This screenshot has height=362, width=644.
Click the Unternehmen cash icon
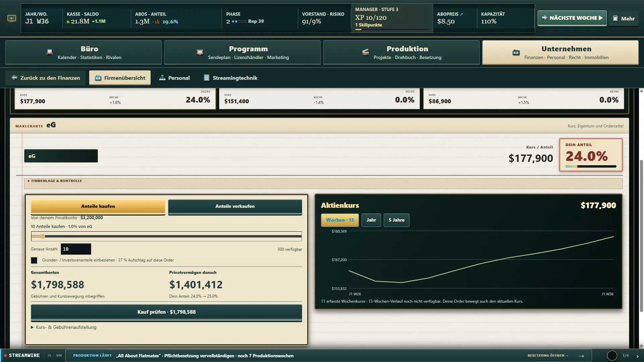pos(516,53)
